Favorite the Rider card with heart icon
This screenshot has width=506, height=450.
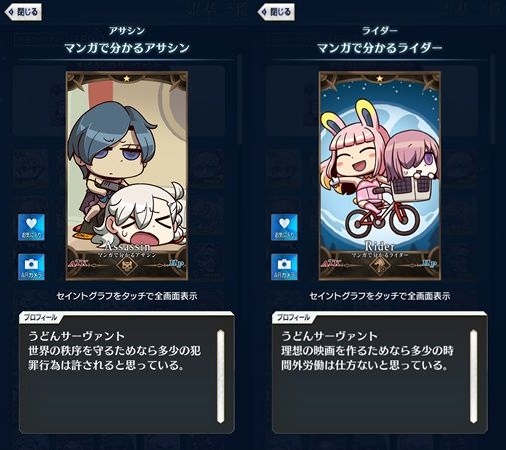pyautogui.click(x=284, y=227)
